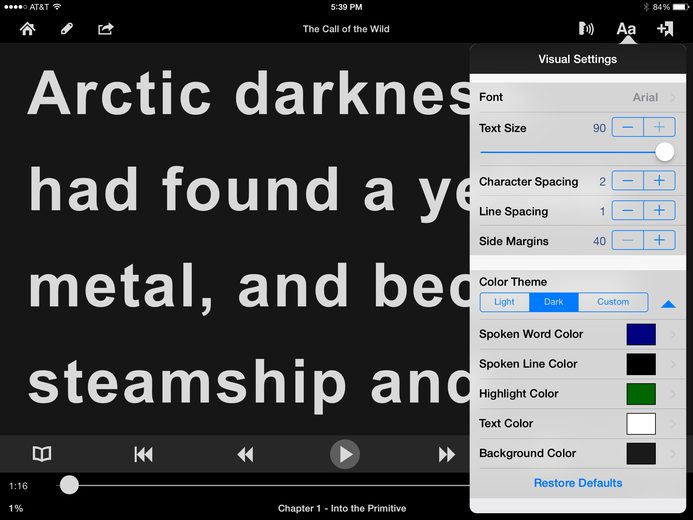Tap the Wi-Fi icon in status bar
Screen dimensions: 693x520
pyautogui.click(x=57, y=7)
